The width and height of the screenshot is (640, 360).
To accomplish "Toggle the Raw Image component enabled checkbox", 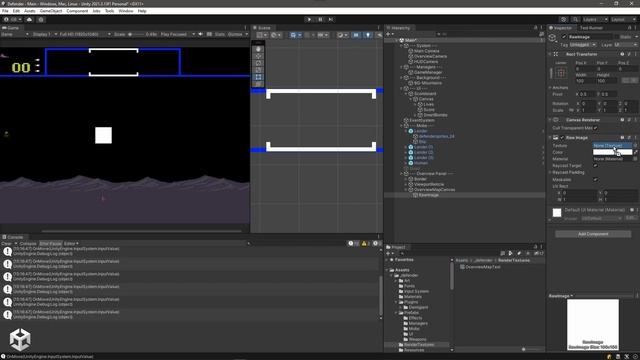I will coord(562,138).
